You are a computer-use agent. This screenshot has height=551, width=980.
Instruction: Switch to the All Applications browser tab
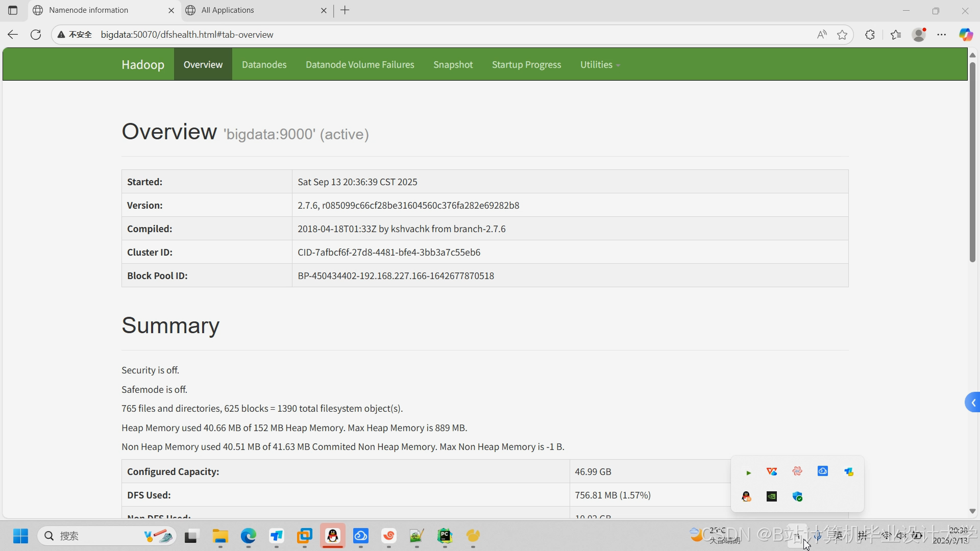click(228, 10)
